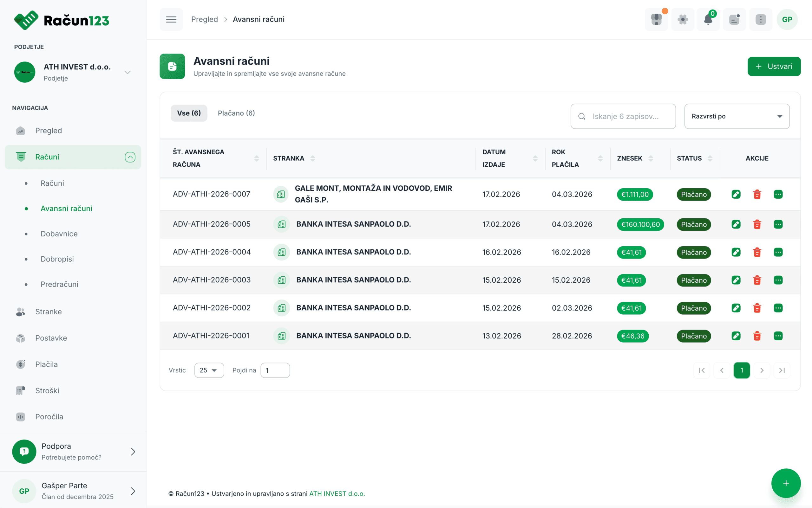The image size is (812, 508).
Task: Collapse the Računi navigation section
Action: (130, 157)
